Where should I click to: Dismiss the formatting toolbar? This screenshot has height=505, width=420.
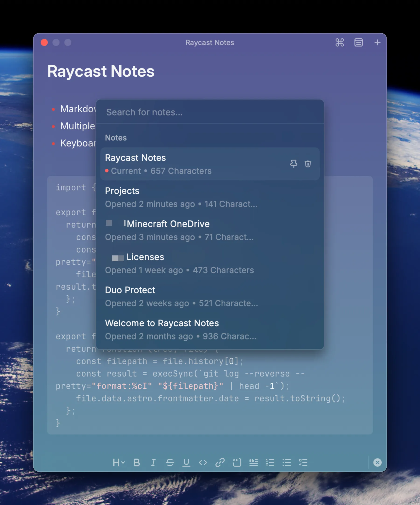click(378, 462)
